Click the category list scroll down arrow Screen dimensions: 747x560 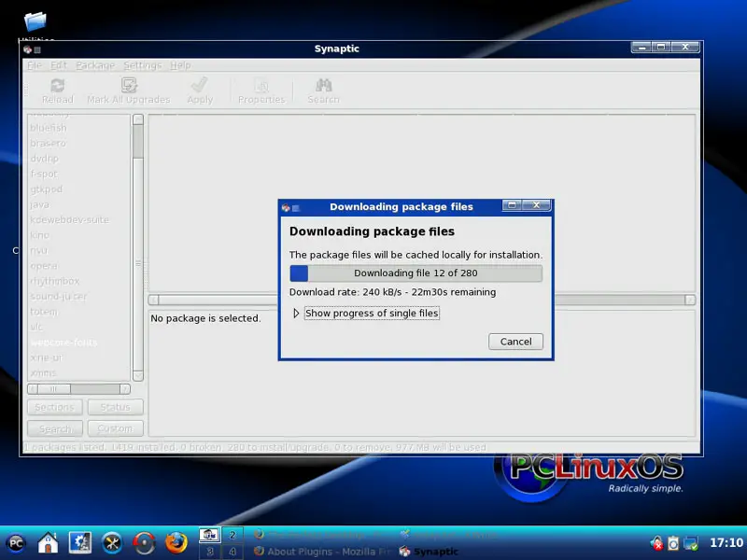click(138, 376)
